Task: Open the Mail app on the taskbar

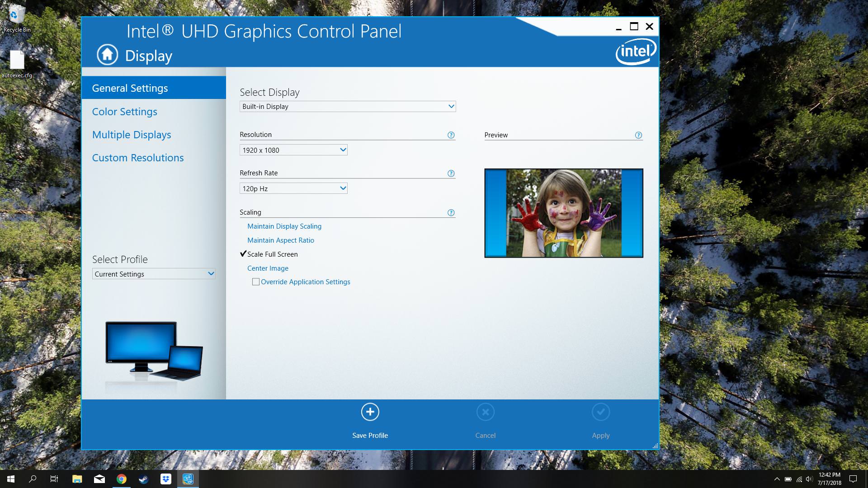Action: click(x=99, y=479)
